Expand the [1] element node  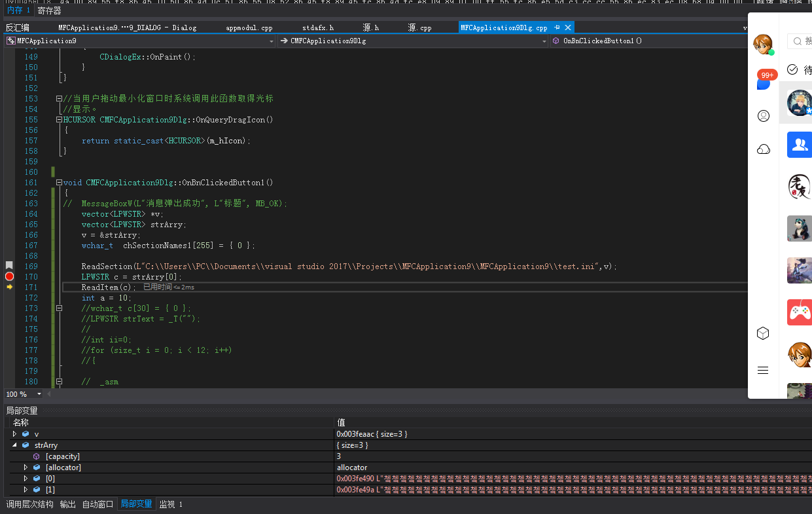pyautogui.click(x=26, y=490)
